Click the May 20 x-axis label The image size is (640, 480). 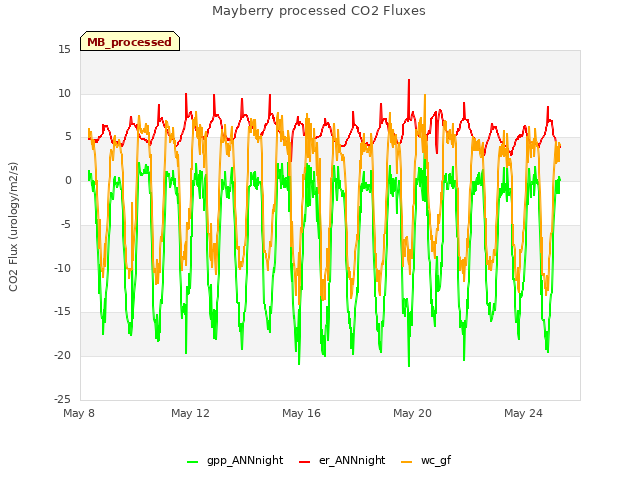tap(412, 413)
